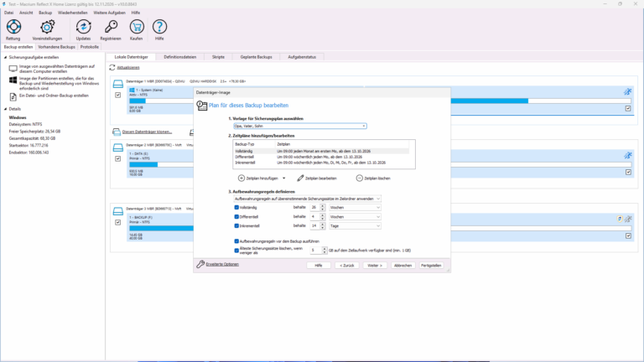Uncheck the Differentiell retention checkbox

(x=236, y=217)
